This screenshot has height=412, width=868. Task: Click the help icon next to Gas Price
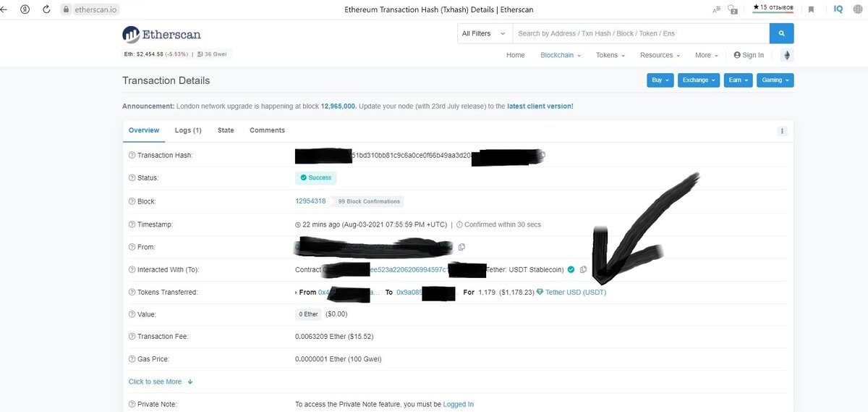coord(132,359)
